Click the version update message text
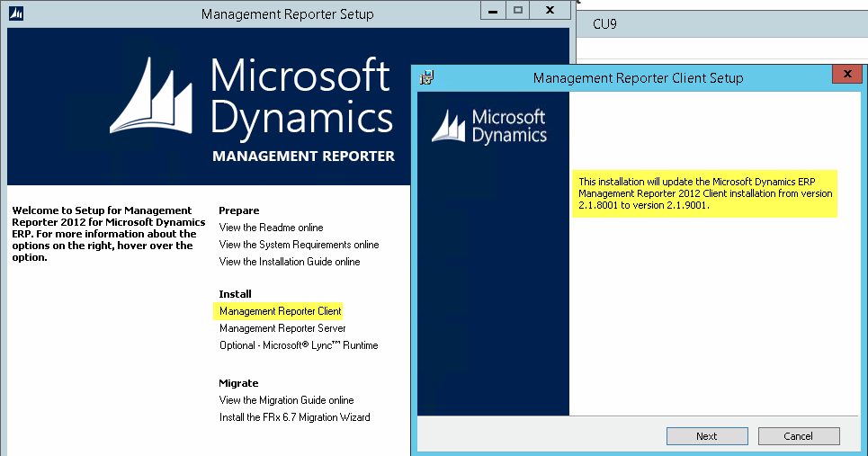 click(704, 193)
